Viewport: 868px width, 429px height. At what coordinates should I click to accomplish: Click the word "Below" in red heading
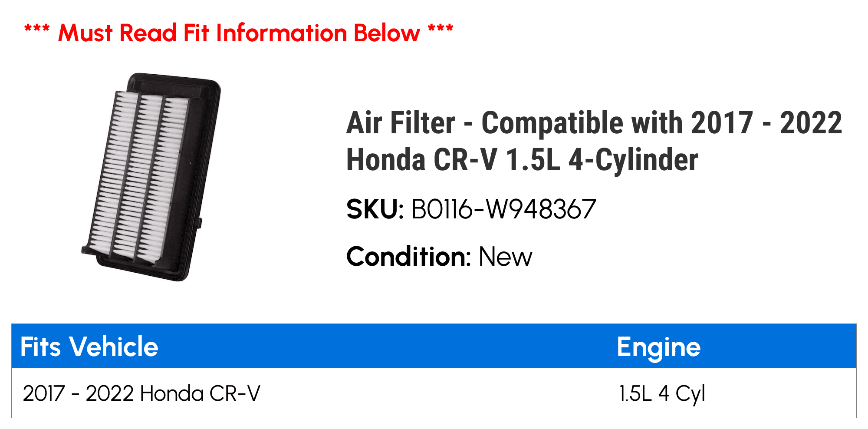coord(387,33)
